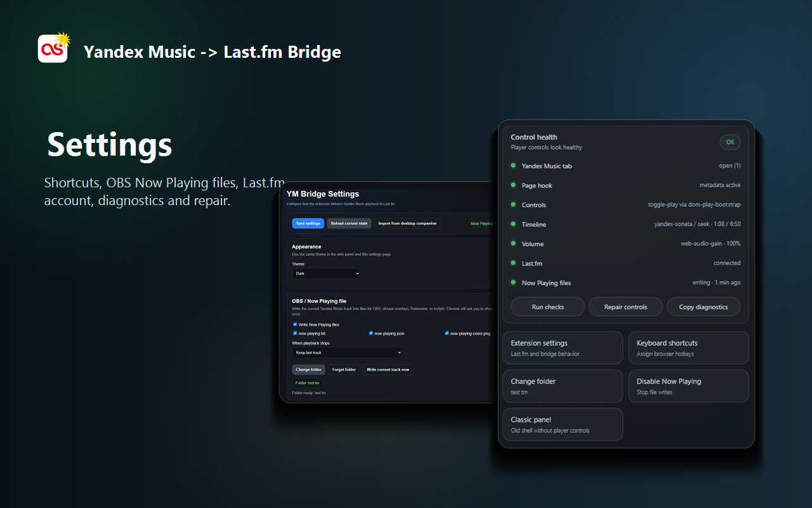Click the 'Folder ready: test tm' text
Viewport: 812px width, 508px height.
pos(309,393)
